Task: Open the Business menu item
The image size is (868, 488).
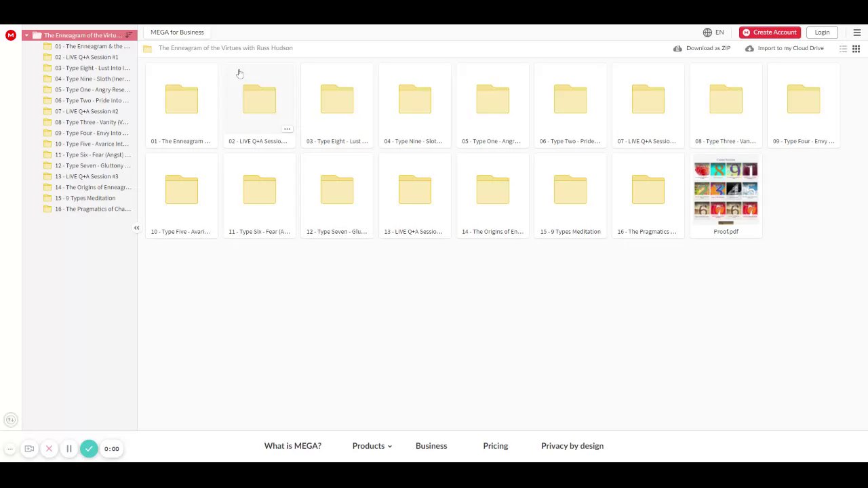Action: pos(431,446)
